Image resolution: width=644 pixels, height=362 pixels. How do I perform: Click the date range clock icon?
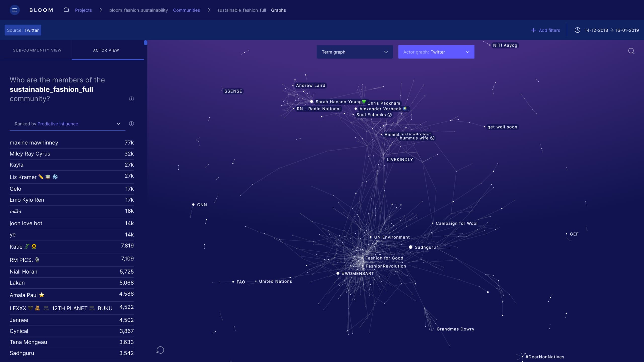578,30
